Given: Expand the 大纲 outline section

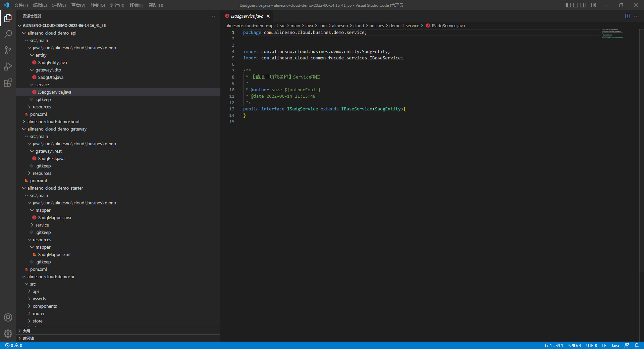Looking at the screenshot, I should [x=26, y=331].
